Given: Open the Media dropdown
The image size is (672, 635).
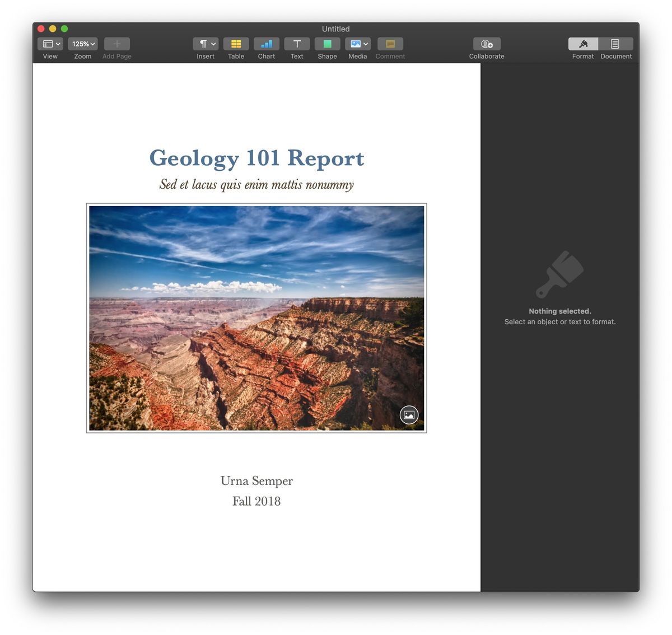Looking at the screenshot, I should click(358, 44).
